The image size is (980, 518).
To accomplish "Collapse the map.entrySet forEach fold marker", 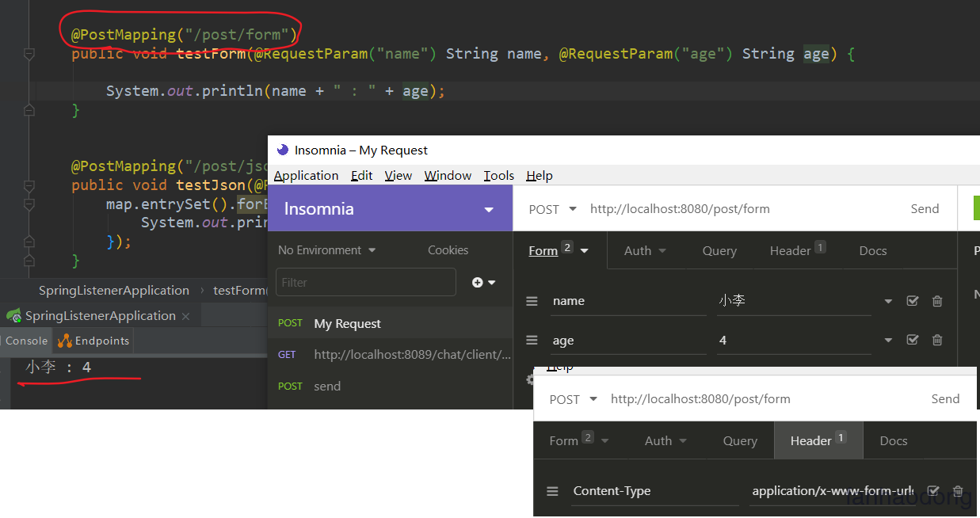I will tap(29, 204).
